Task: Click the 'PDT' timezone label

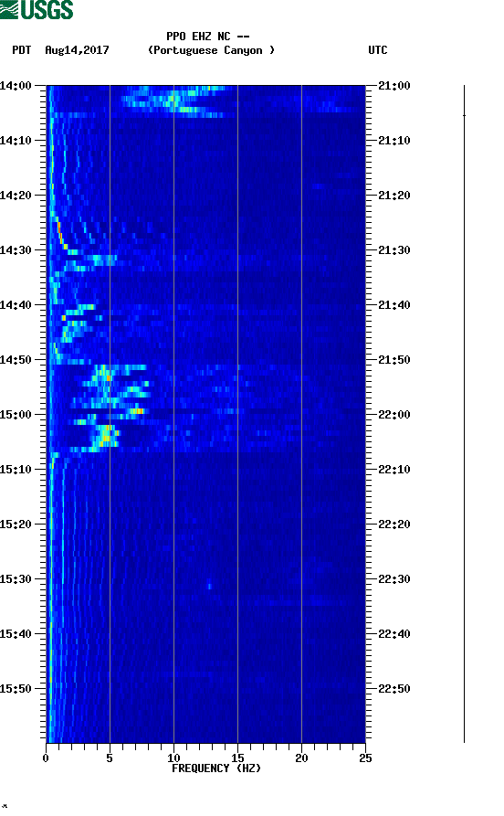Action: coord(21,50)
